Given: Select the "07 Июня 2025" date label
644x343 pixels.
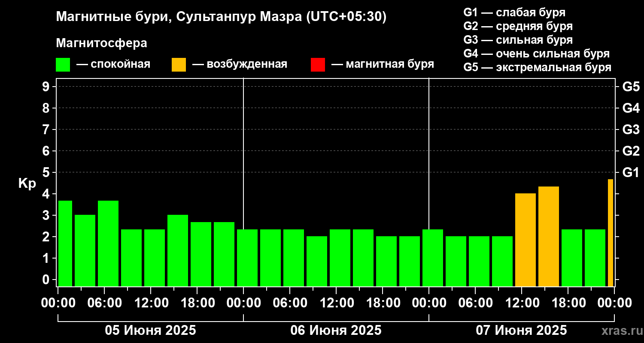Looking at the screenshot, I should point(521,331).
